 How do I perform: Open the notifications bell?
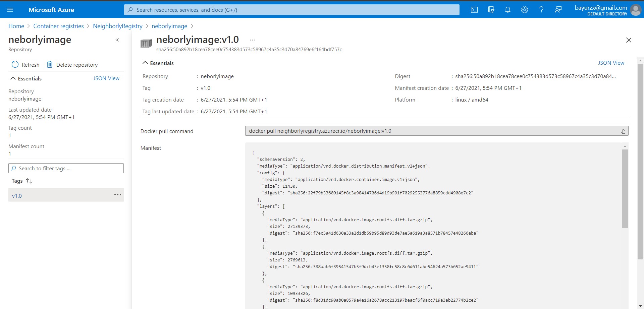[x=508, y=10]
